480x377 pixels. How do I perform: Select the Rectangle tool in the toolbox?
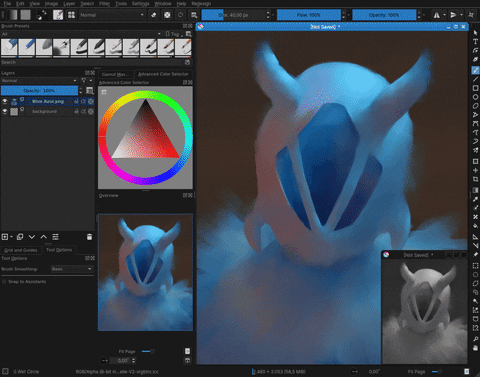(x=475, y=88)
